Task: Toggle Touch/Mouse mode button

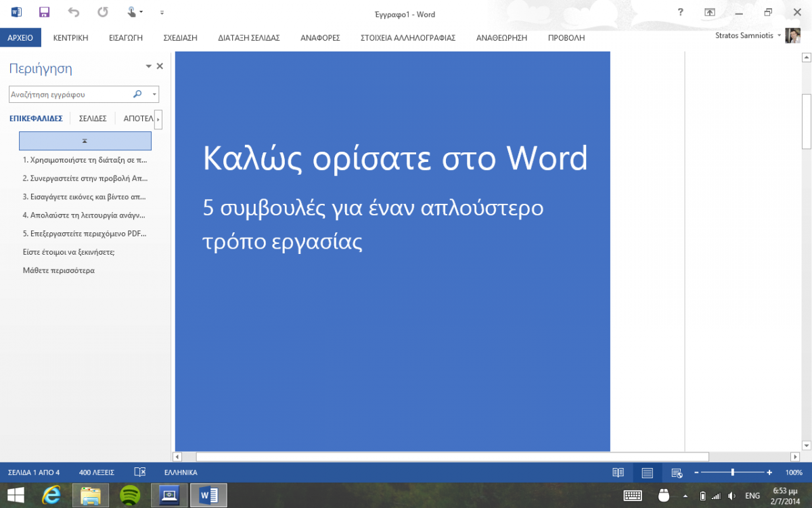Action: tap(135, 12)
